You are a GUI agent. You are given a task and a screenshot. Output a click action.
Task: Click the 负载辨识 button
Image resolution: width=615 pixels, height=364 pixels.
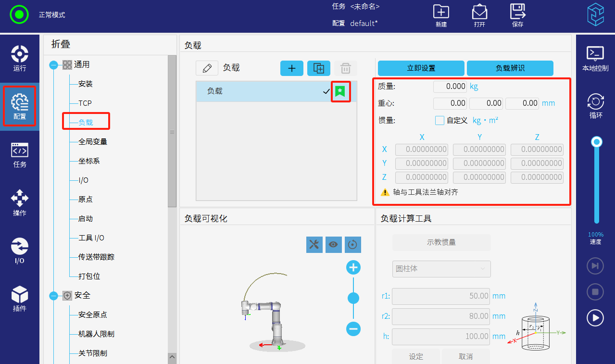pyautogui.click(x=510, y=68)
